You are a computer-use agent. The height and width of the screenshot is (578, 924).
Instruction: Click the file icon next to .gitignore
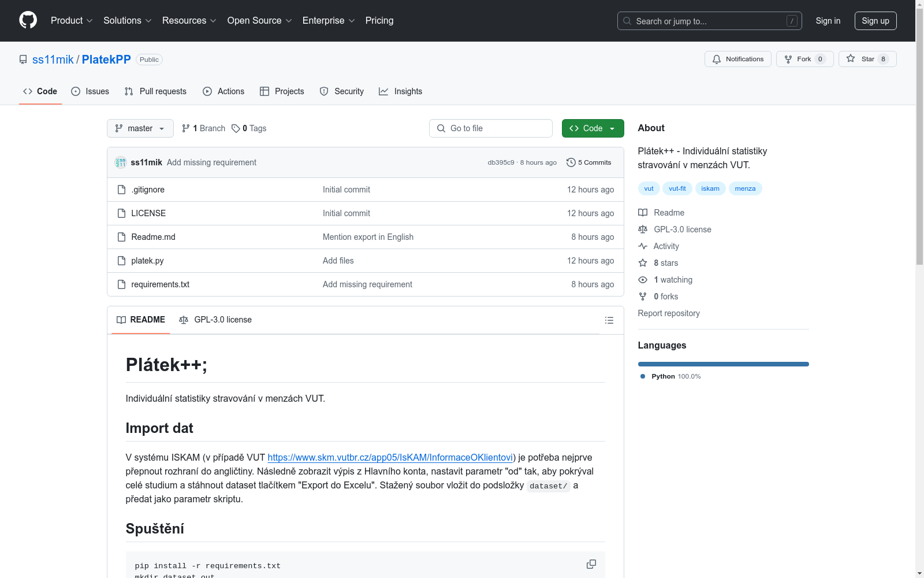point(121,190)
